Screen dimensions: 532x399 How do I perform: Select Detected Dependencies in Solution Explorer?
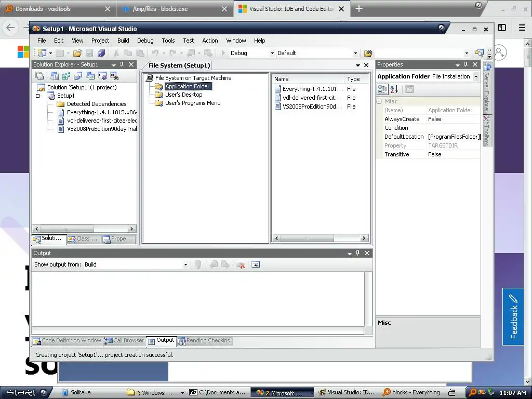[x=97, y=104]
